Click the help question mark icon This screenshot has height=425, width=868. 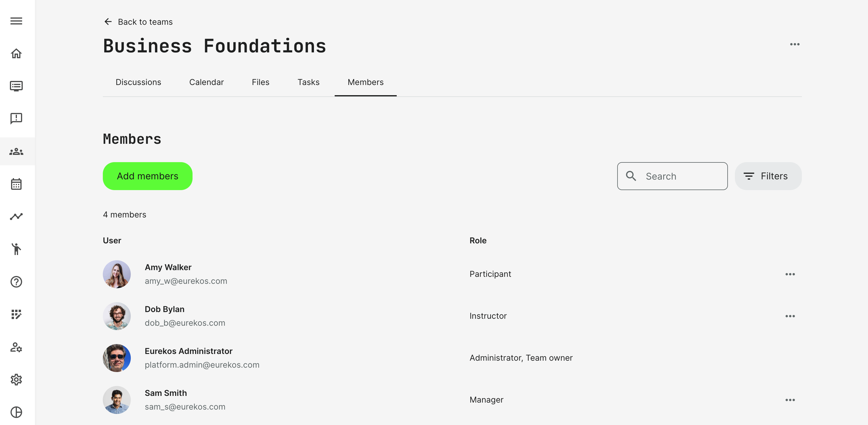click(16, 282)
